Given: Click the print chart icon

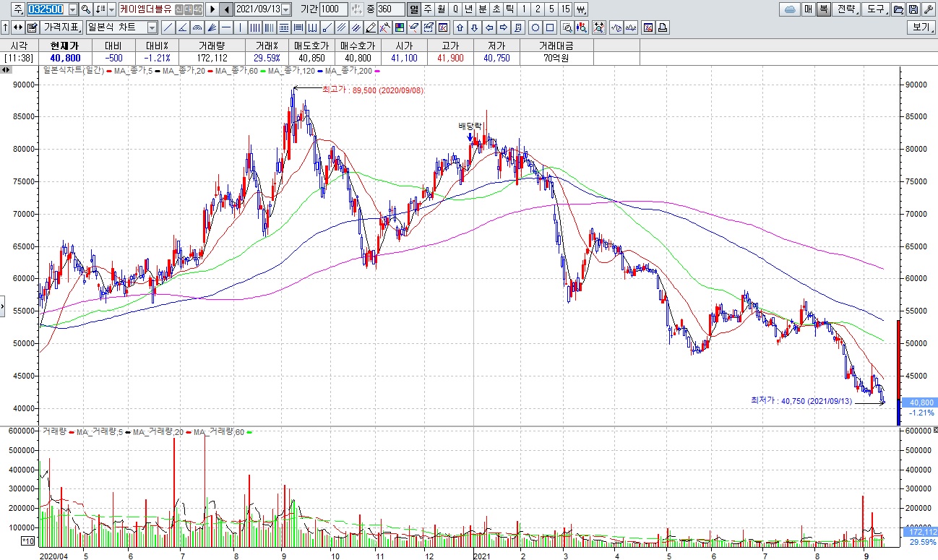Looking at the screenshot, I should pyautogui.click(x=663, y=27).
